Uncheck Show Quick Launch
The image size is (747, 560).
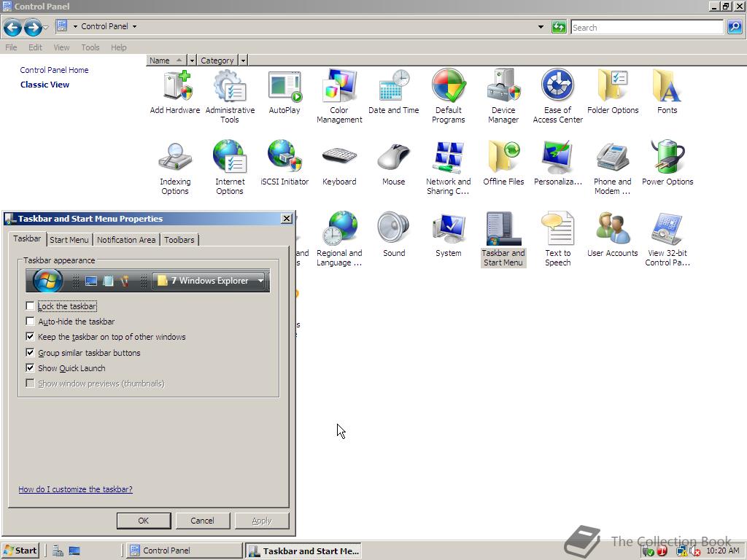click(30, 367)
